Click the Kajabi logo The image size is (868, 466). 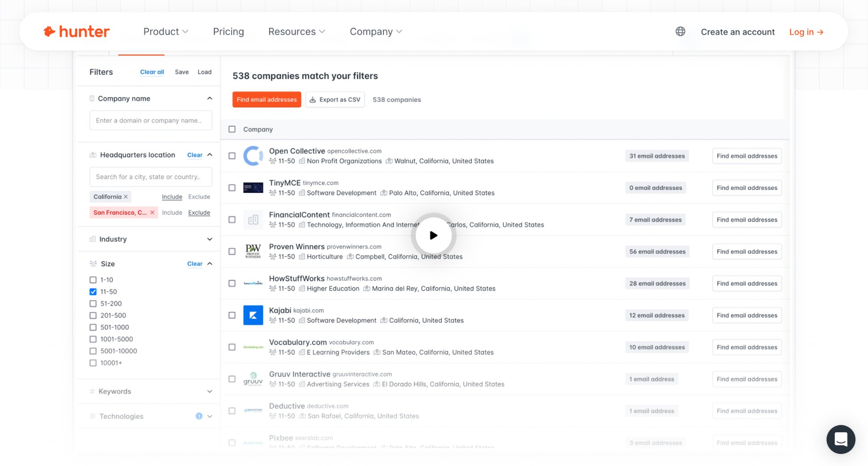coord(253,315)
